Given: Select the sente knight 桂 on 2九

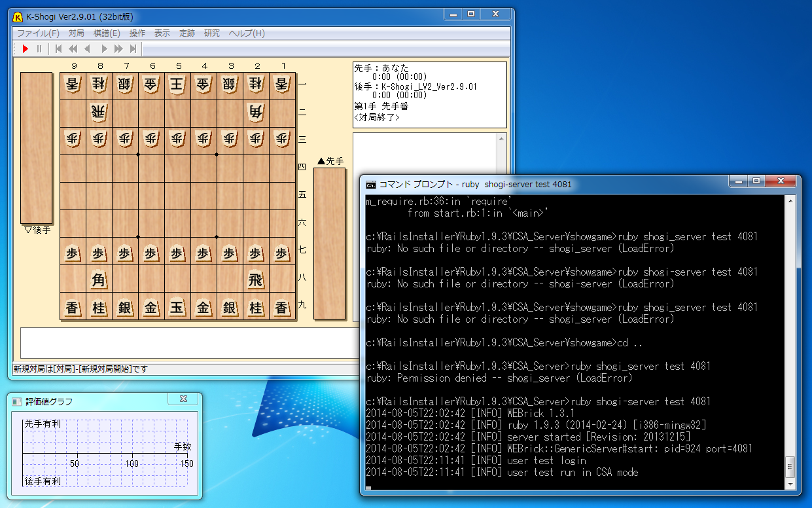Looking at the screenshot, I should tap(256, 307).
